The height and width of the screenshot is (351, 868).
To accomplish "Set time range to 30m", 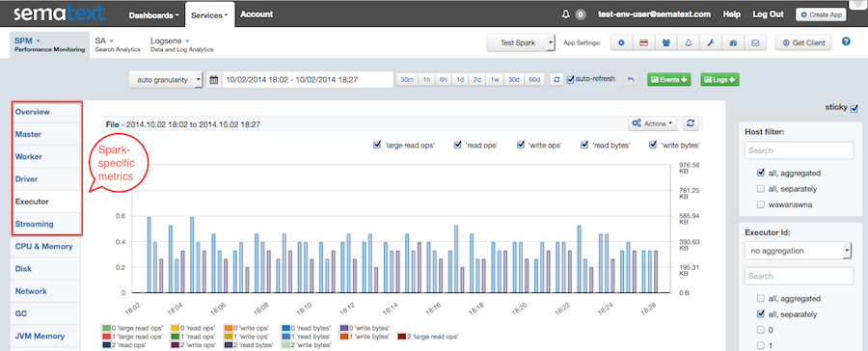I will pyautogui.click(x=407, y=80).
